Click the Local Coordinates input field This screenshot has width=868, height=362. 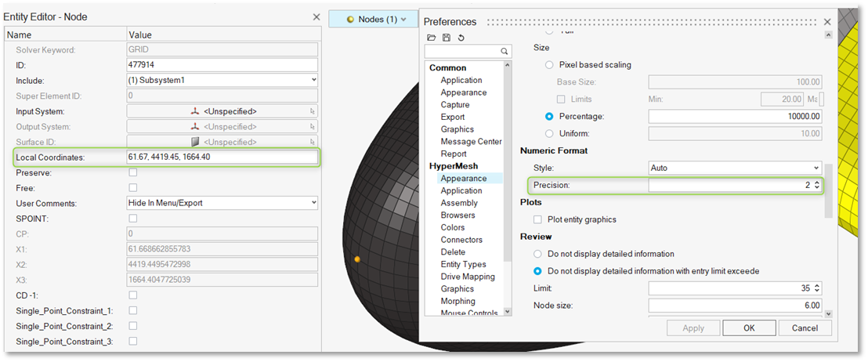(x=222, y=157)
